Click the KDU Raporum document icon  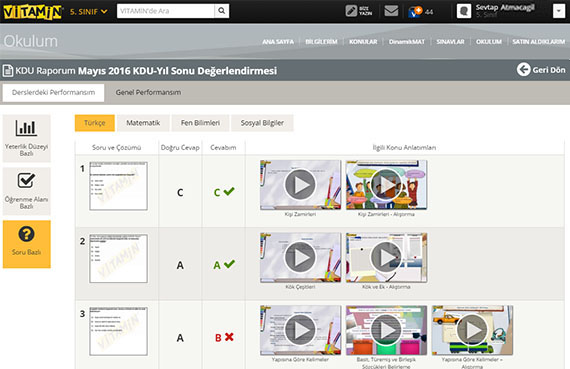pos(8,70)
